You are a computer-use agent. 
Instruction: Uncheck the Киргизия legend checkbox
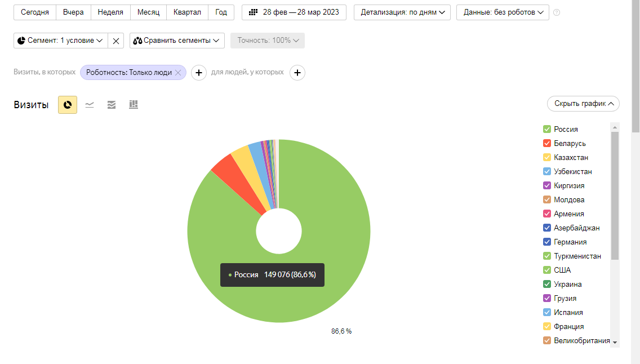point(547,186)
